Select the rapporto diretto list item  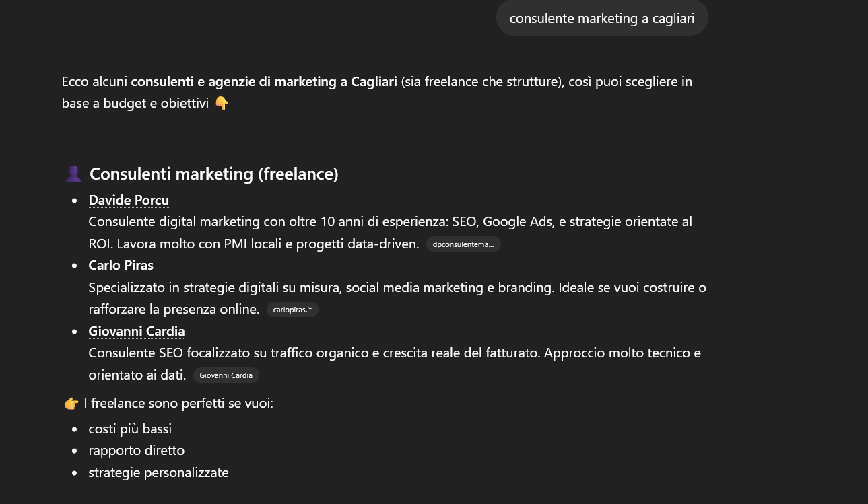(136, 450)
